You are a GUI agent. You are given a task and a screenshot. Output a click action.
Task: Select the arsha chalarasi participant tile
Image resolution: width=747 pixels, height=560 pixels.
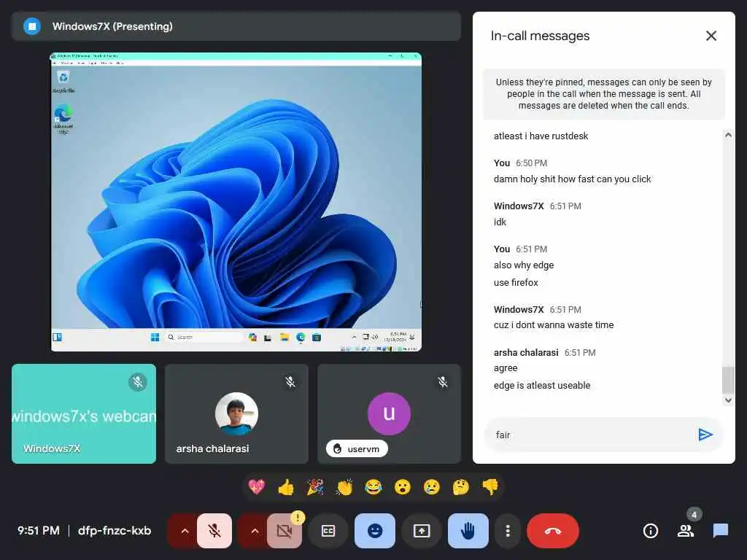pos(237,413)
